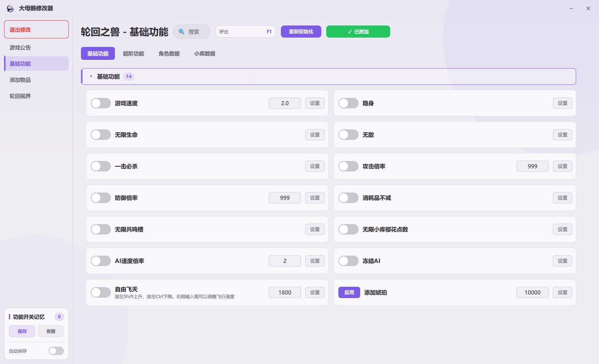599x364 pixels.
Task: Click 设置 in the 冻结AI row
Action: [x=563, y=261]
